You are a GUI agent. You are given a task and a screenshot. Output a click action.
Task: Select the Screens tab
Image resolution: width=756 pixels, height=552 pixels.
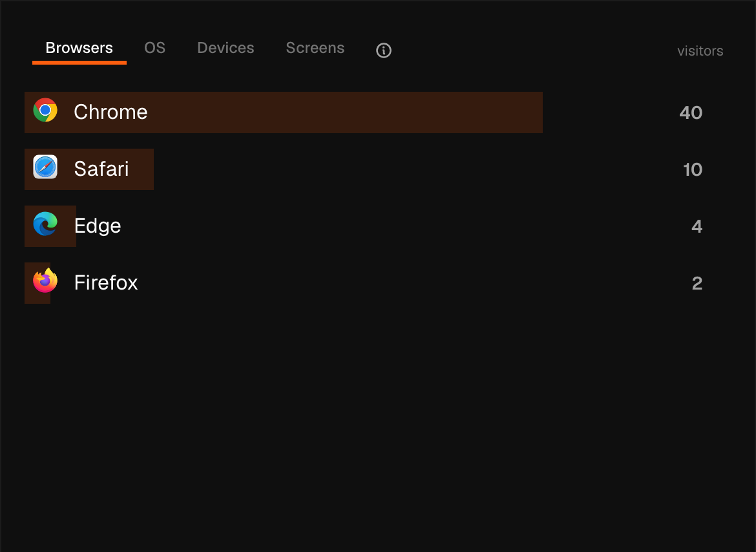315,48
